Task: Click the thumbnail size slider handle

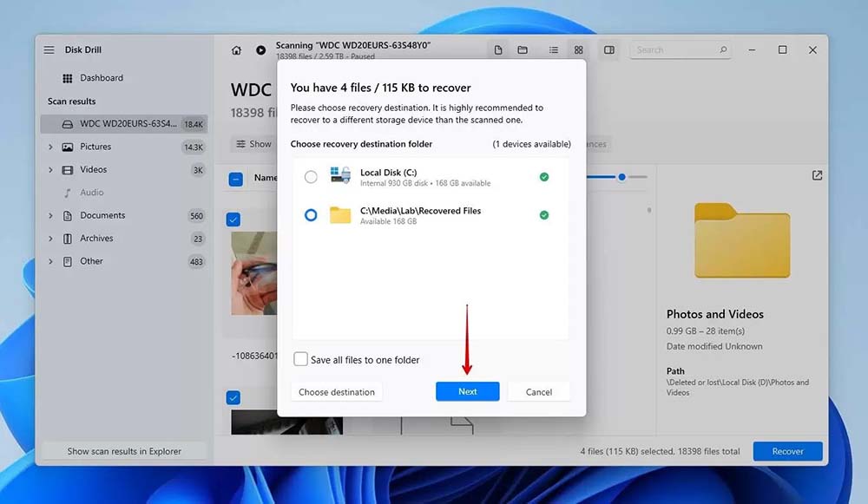Action: [622, 177]
